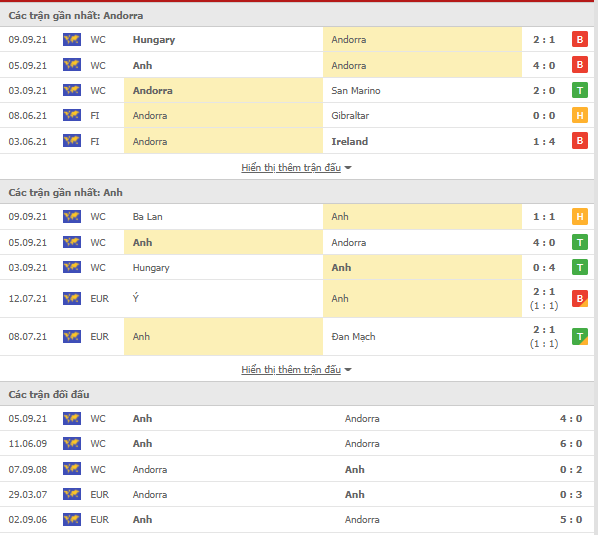The width and height of the screenshot is (598, 535).
Task: Select the Đan Mạch team name link
Action: (x=353, y=337)
